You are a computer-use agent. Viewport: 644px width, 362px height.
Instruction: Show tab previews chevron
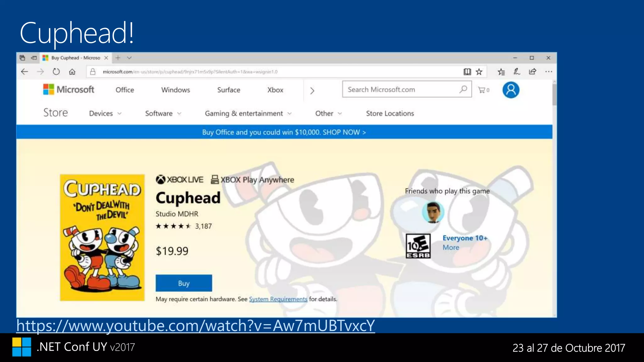(x=129, y=58)
